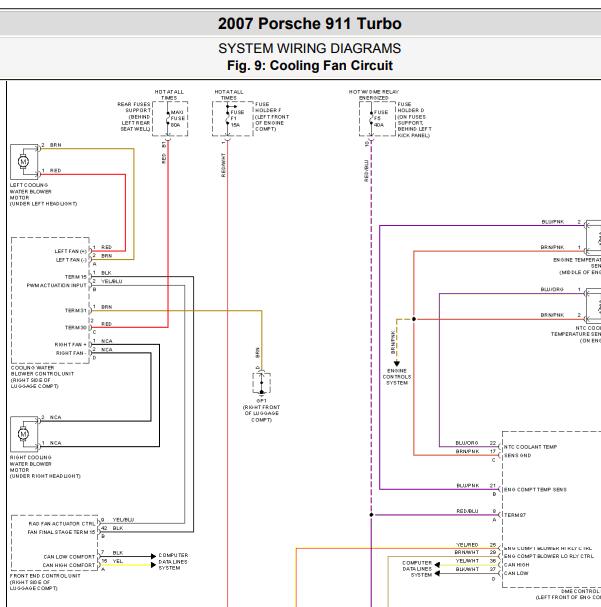Click 'BLU/ORG' wire label at DME pin 22
The image size is (601, 607).
click(x=467, y=443)
